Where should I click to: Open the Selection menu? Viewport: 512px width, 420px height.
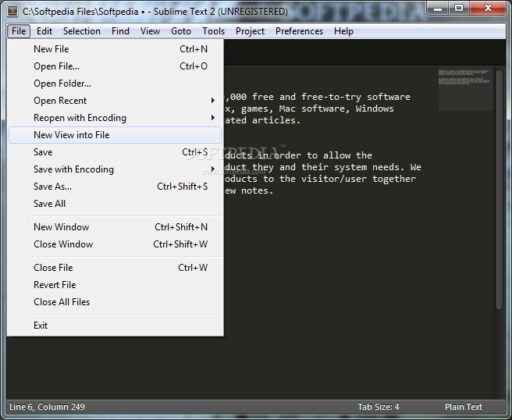click(x=82, y=31)
